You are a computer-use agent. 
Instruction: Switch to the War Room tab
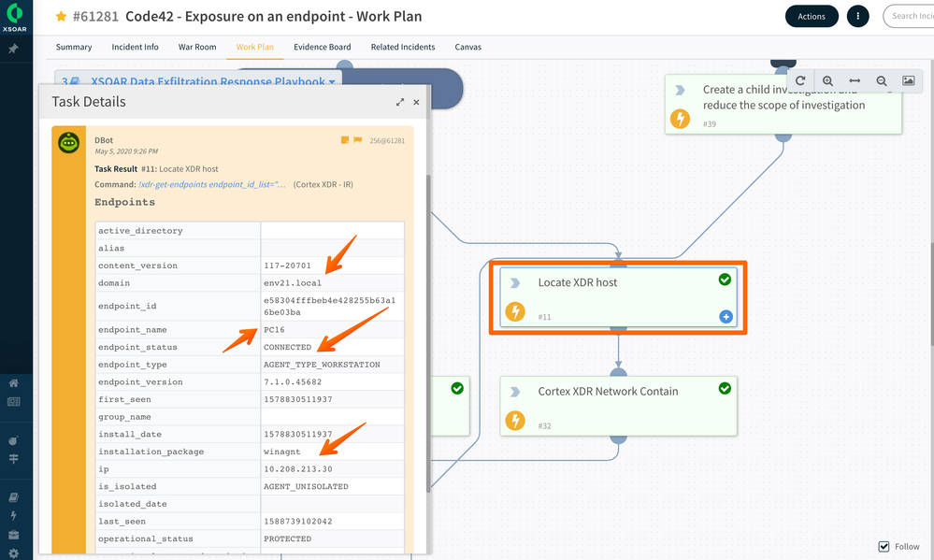coord(197,47)
